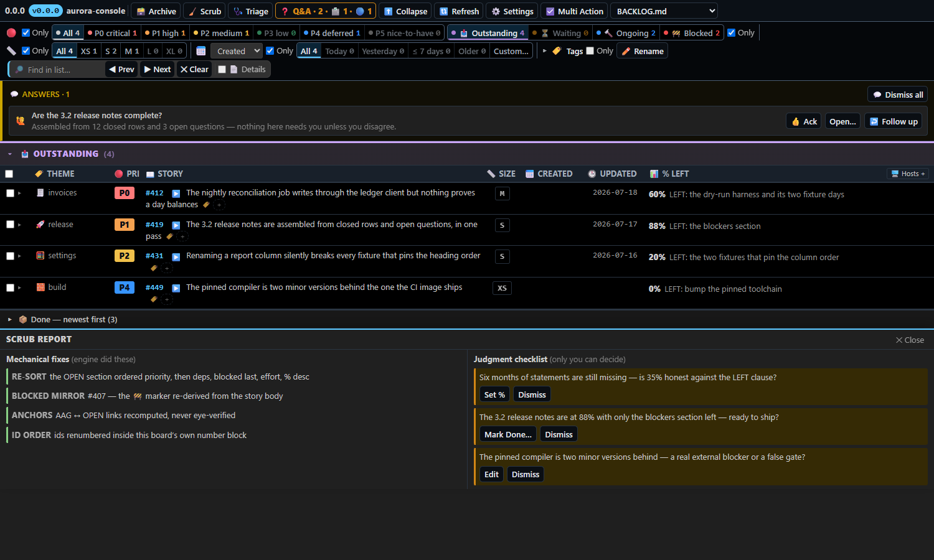
Task: Click the play icon beside story #449
Action: [176, 288]
